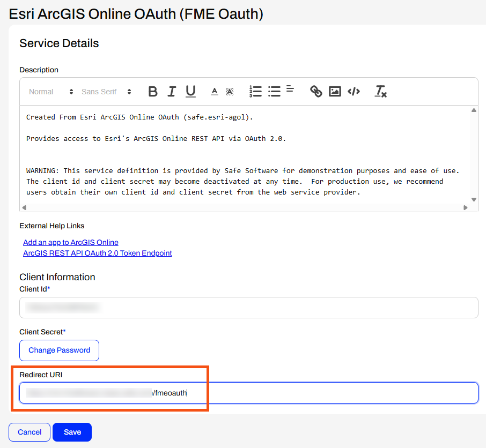486x448 pixels.
Task: Insert an image into the description
Action: point(335,91)
